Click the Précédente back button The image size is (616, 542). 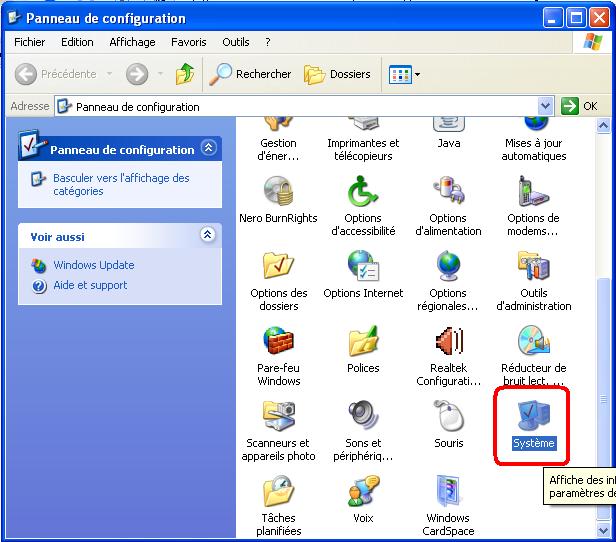point(56,74)
